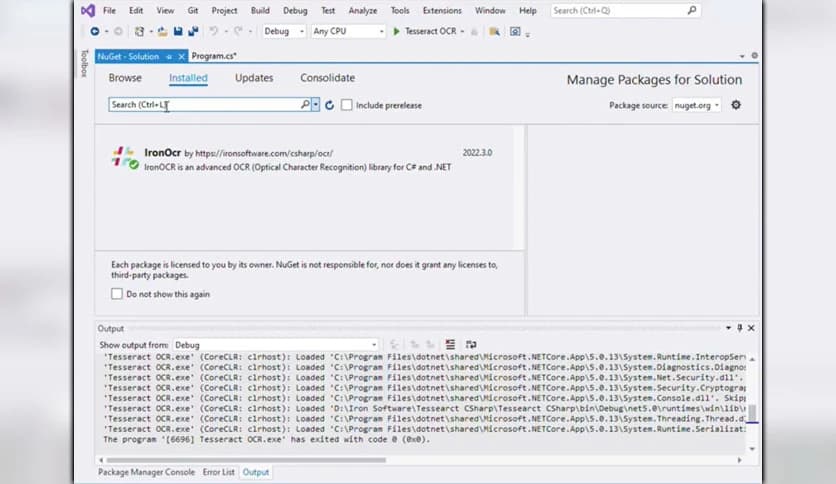Click the Find in Files icon
The width and height of the screenshot is (836, 484).
point(494,31)
